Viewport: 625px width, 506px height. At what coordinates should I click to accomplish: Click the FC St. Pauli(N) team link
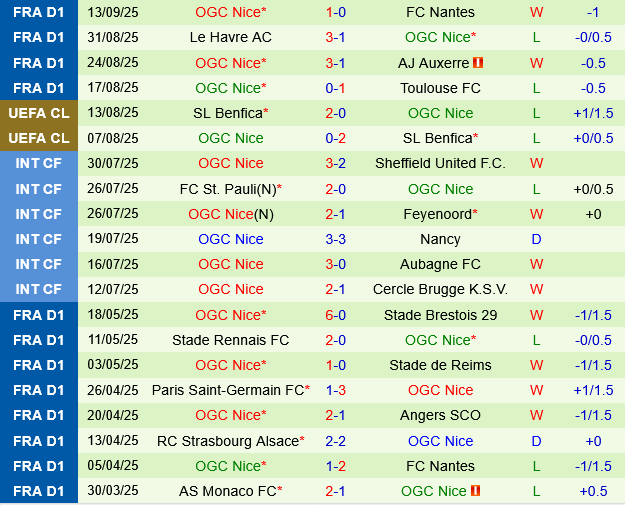(229, 189)
